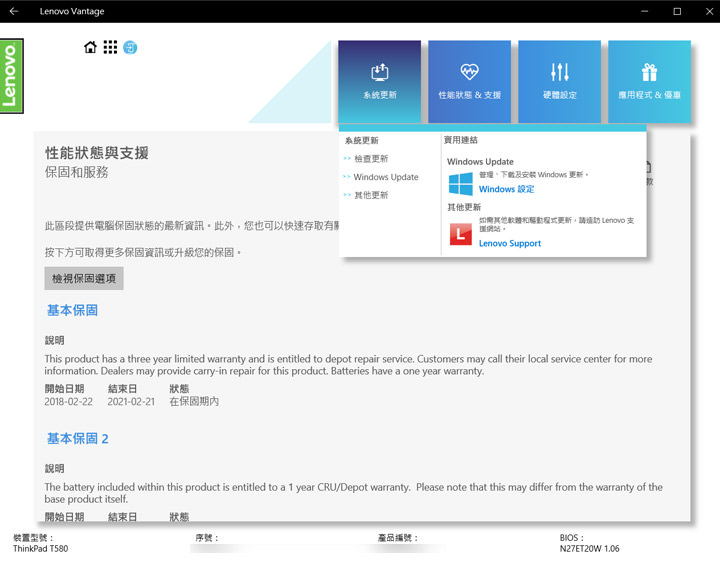Select 檢查更新 in the menu

pyautogui.click(x=370, y=159)
